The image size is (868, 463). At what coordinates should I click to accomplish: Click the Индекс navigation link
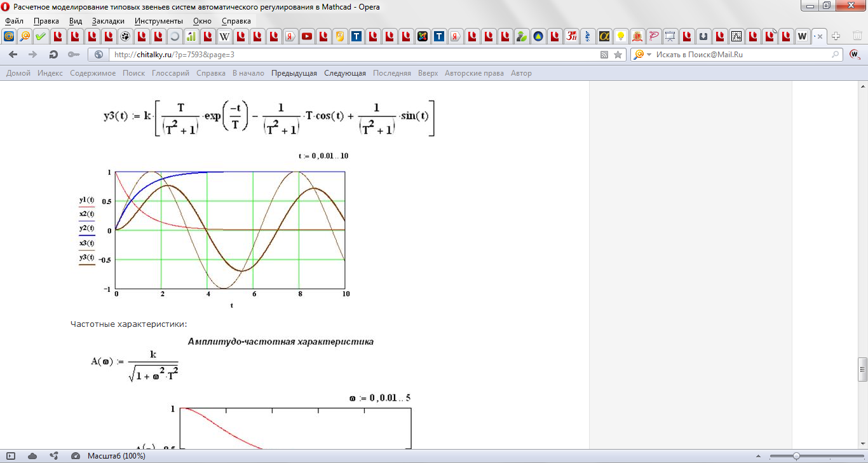pyautogui.click(x=50, y=73)
